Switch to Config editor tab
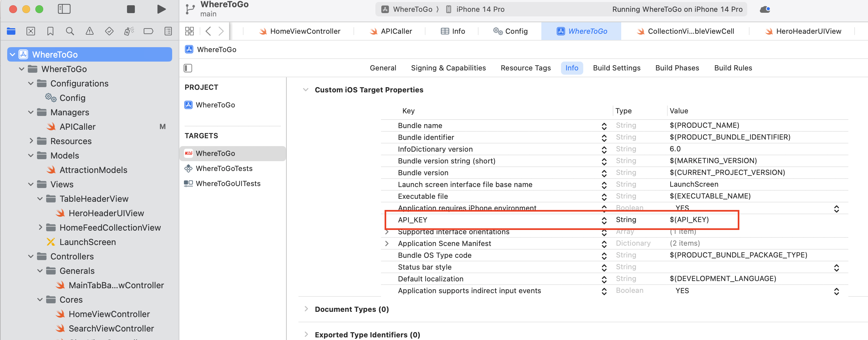The image size is (868, 340). (510, 31)
